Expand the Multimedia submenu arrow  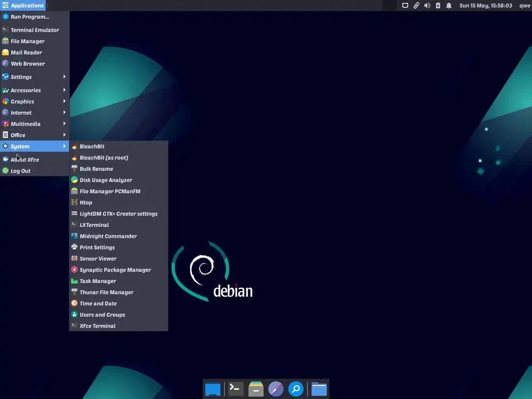tap(64, 124)
